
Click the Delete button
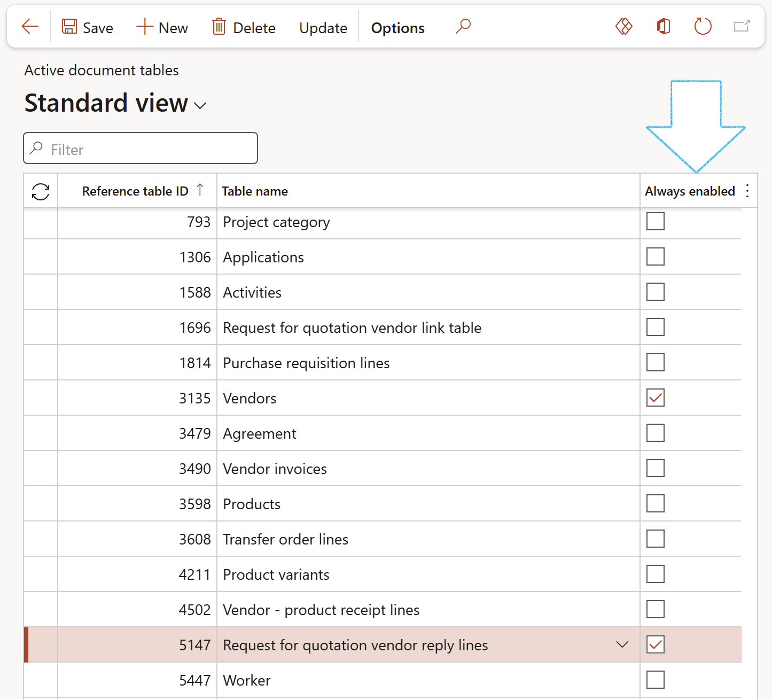[x=244, y=28]
